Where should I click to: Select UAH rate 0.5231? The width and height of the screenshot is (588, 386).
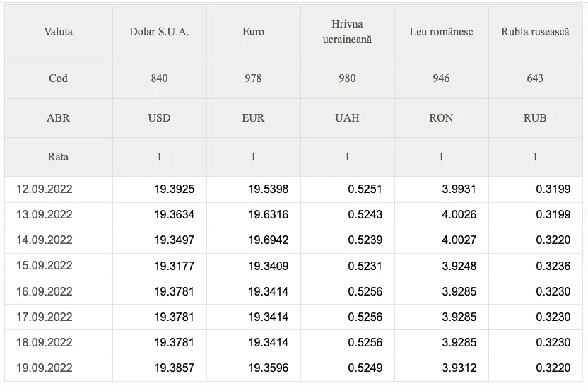coord(365,266)
